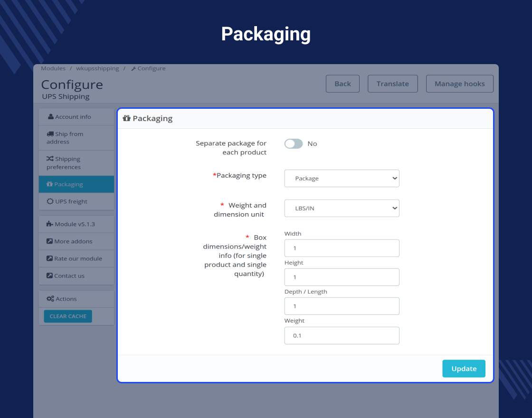Click into the Width input field
The height and width of the screenshot is (418, 532).
coord(342,248)
